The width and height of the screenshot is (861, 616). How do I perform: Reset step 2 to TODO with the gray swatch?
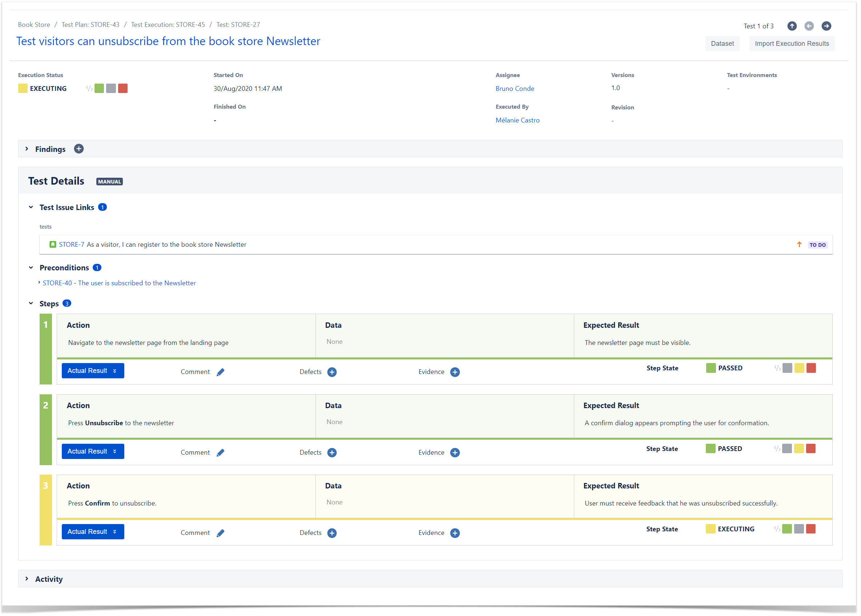click(x=787, y=448)
